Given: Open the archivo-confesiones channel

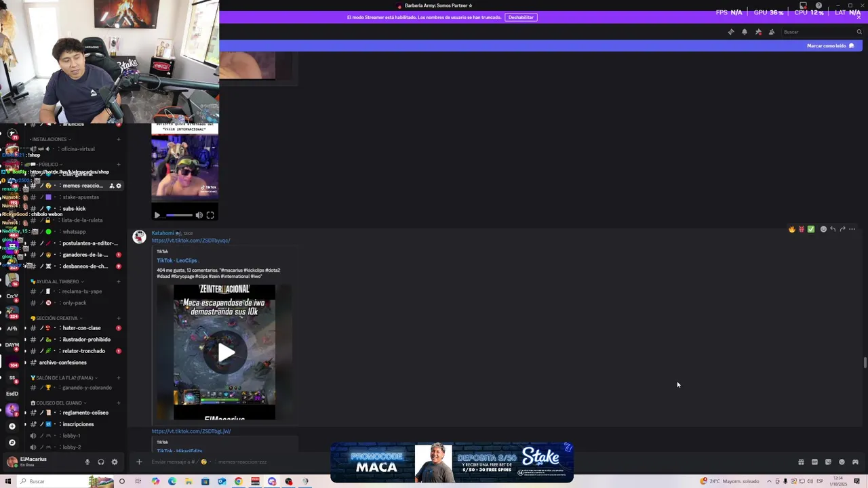Looking at the screenshot, I should [x=76, y=363].
